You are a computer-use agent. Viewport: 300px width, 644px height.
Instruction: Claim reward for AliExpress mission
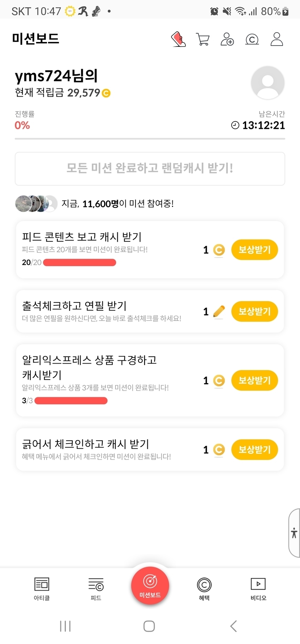click(254, 380)
